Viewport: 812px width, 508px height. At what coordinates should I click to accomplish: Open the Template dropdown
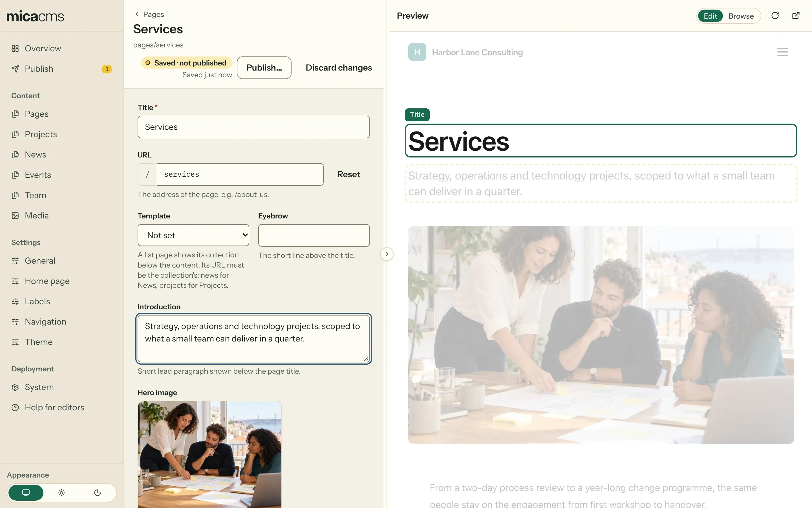pos(193,235)
